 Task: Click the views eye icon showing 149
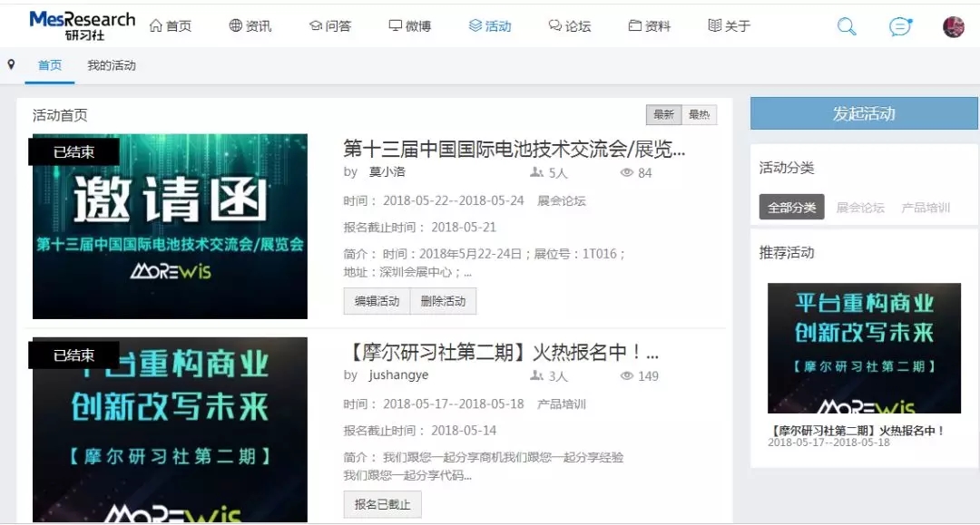pos(626,375)
